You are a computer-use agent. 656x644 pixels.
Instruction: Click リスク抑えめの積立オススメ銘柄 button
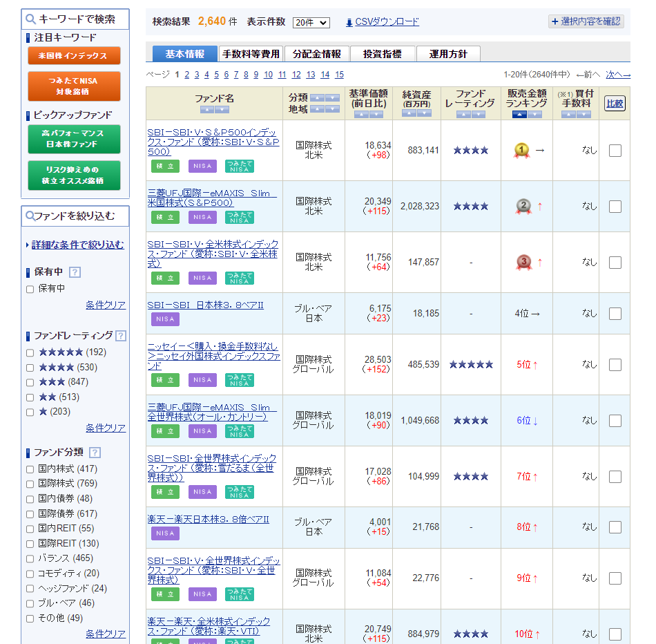pyautogui.click(x=74, y=176)
